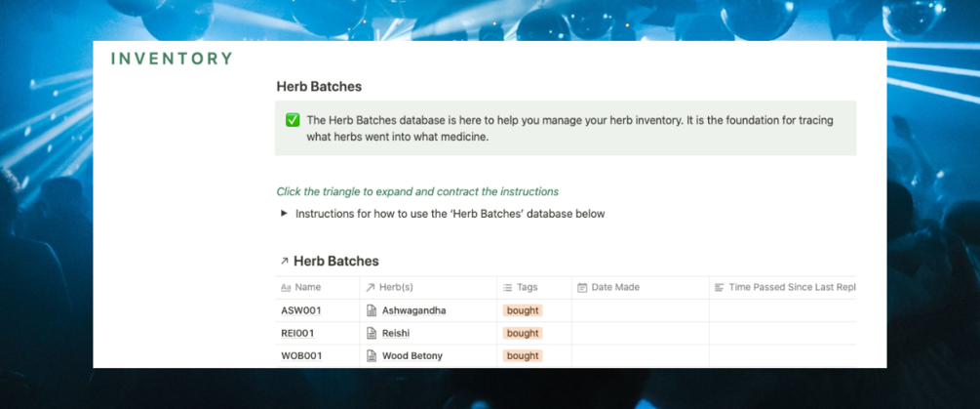Click the Reishi page icon

tap(371, 333)
